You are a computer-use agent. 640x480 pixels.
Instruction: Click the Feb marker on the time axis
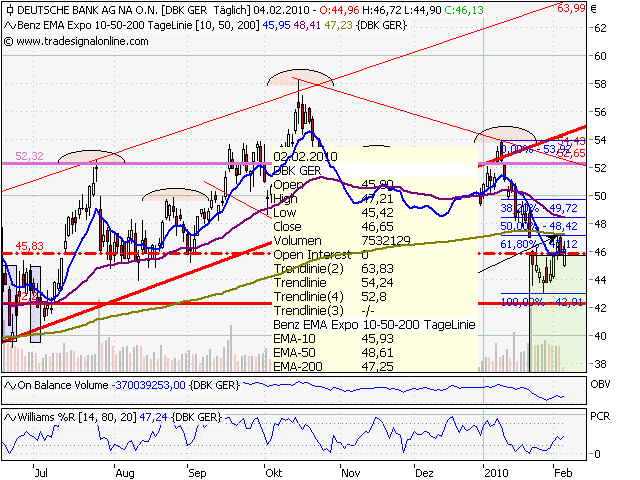click(563, 473)
